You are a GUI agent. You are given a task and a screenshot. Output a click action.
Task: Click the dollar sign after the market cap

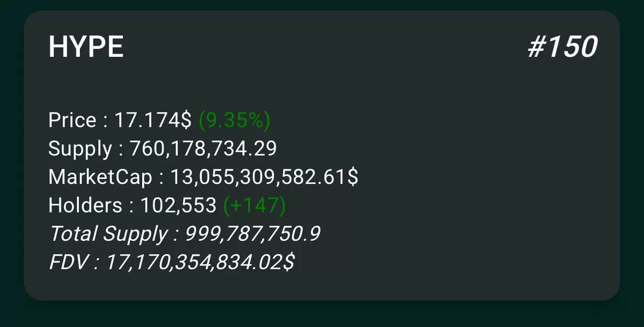coord(353,177)
